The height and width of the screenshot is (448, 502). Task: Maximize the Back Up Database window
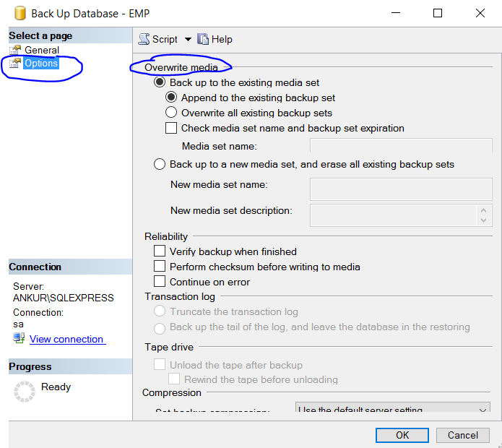[438, 13]
